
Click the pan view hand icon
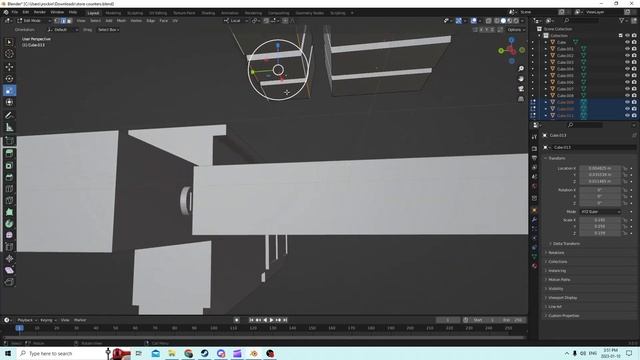point(521,78)
